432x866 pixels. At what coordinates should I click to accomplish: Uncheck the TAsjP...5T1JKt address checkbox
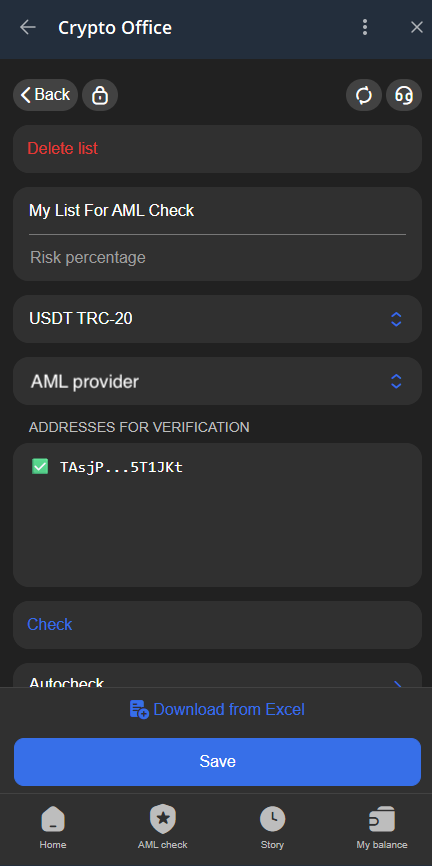pyautogui.click(x=40, y=467)
